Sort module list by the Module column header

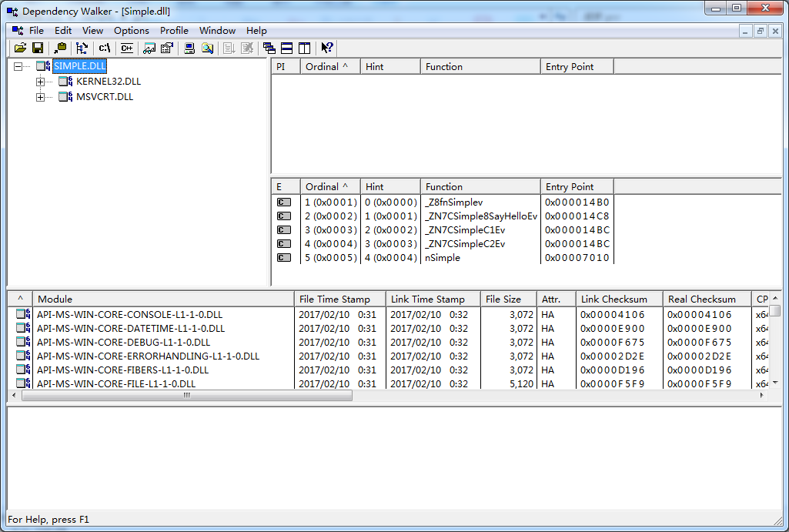(x=163, y=299)
